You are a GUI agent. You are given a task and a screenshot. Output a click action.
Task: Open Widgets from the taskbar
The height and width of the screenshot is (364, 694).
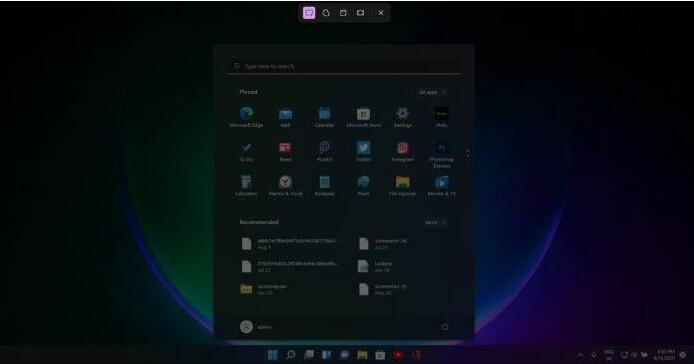click(x=327, y=355)
